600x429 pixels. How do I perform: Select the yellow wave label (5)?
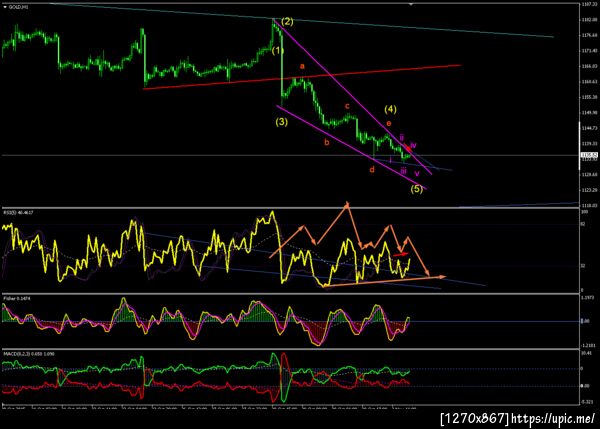click(417, 189)
